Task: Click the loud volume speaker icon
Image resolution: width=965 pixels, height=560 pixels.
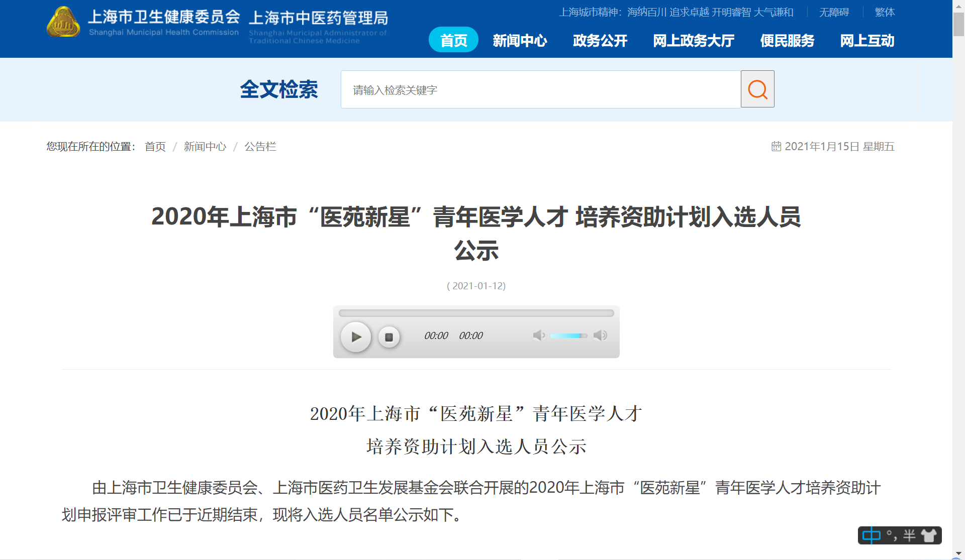Action: point(600,335)
